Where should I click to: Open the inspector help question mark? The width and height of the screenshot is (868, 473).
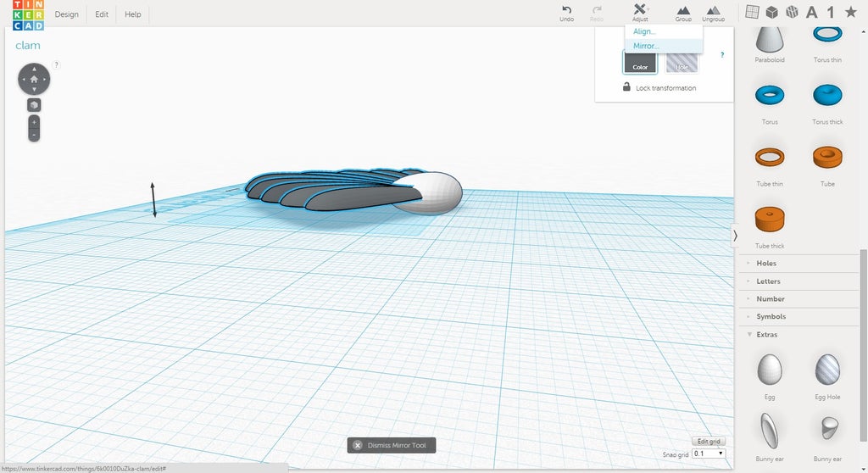click(x=722, y=55)
